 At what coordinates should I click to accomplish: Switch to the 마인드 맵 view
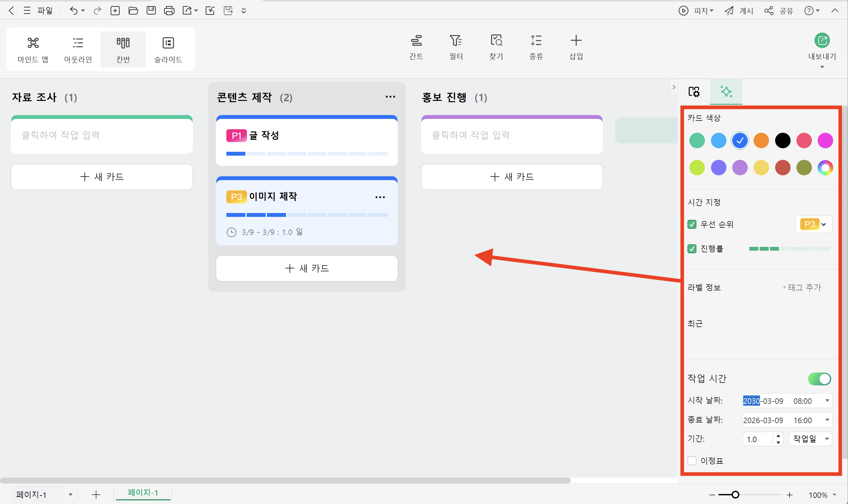pos(33,49)
